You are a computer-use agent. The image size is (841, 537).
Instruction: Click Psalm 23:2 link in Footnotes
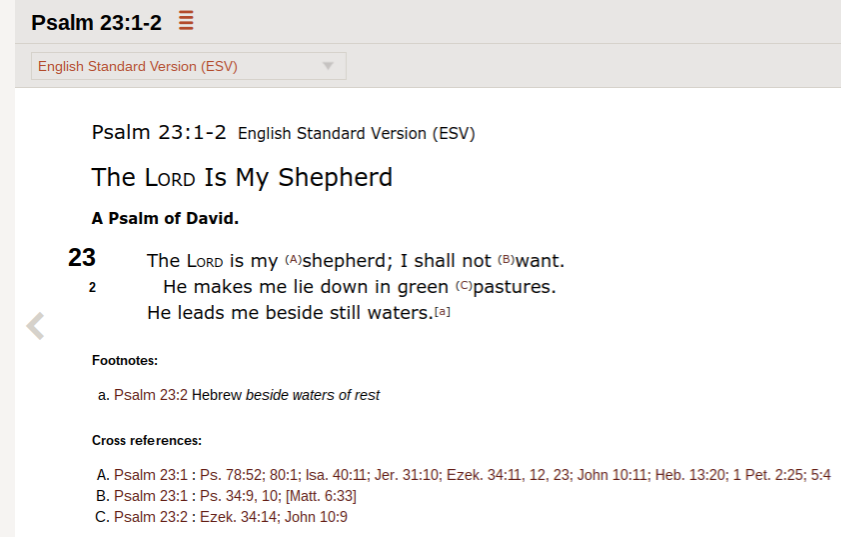click(151, 395)
